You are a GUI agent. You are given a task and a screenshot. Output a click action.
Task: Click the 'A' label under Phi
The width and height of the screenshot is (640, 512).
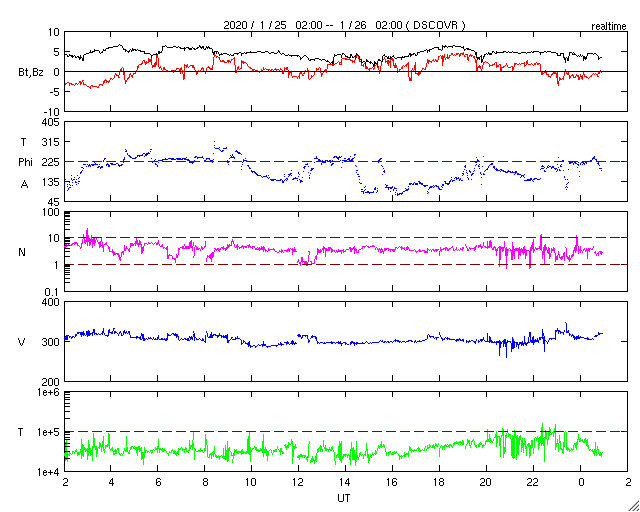(x=24, y=185)
